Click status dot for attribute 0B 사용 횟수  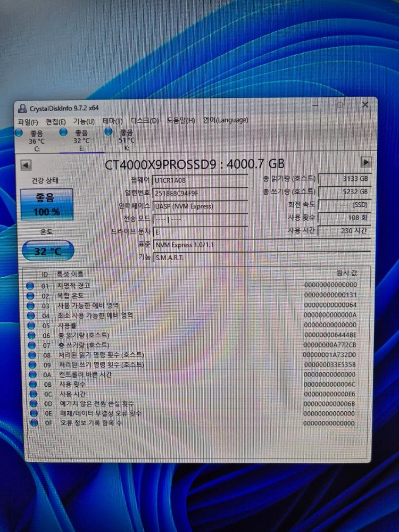pos(33,384)
